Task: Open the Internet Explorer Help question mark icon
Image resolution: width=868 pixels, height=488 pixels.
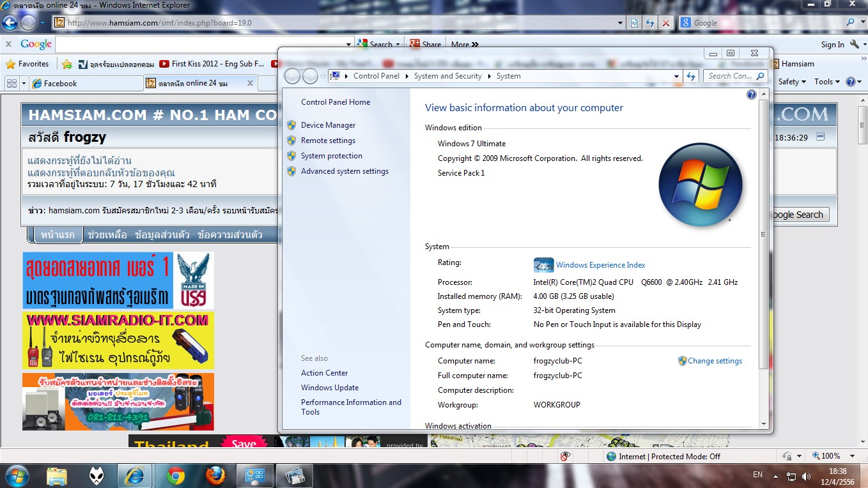Action: tap(851, 82)
